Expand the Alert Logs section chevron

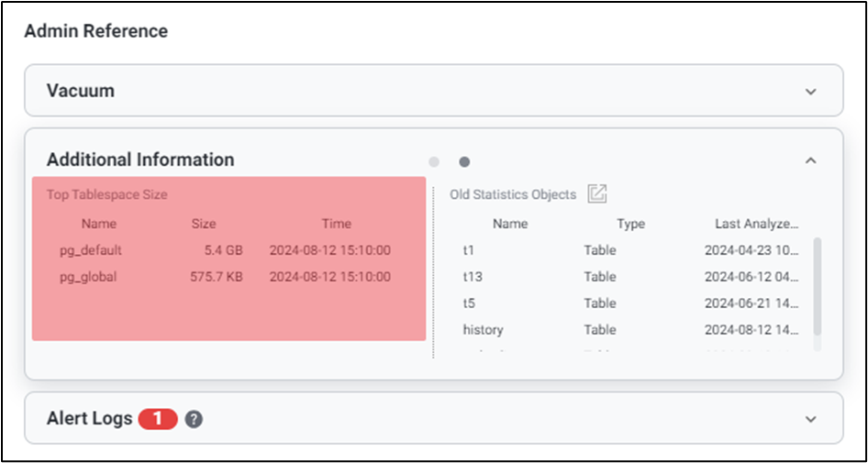tap(810, 419)
